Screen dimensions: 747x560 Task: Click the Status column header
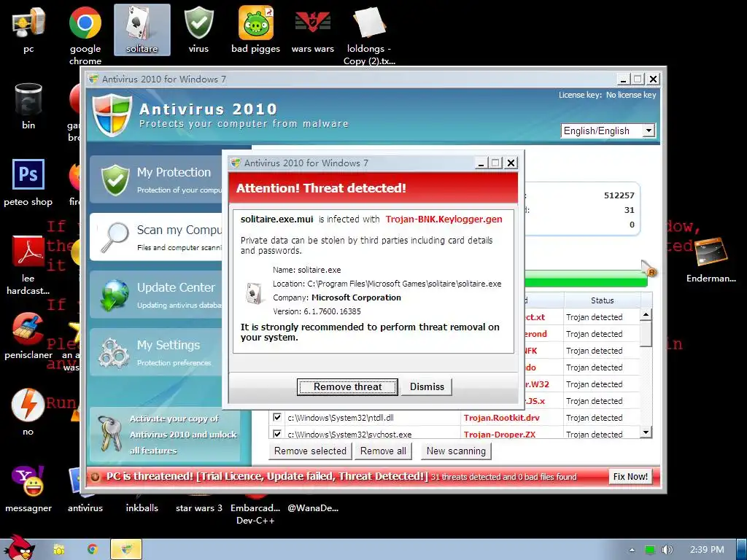(x=602, y=300)
